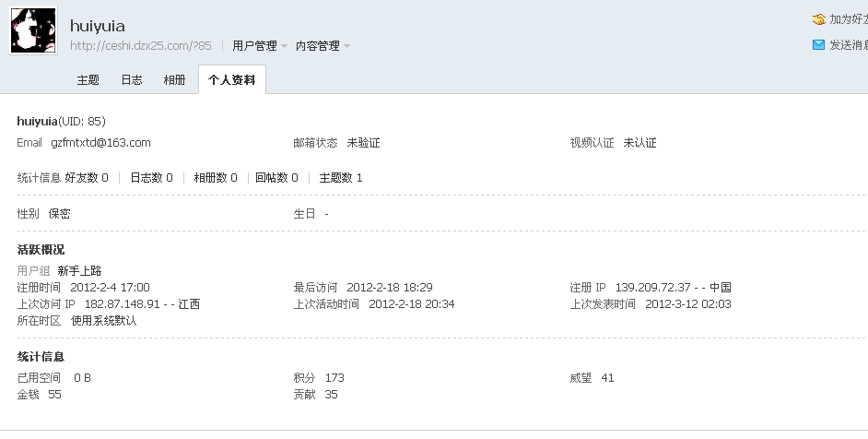Open the 日志 tab
Image resolution: width=868 pixels, height=439 pixels.
pos(131,80)
